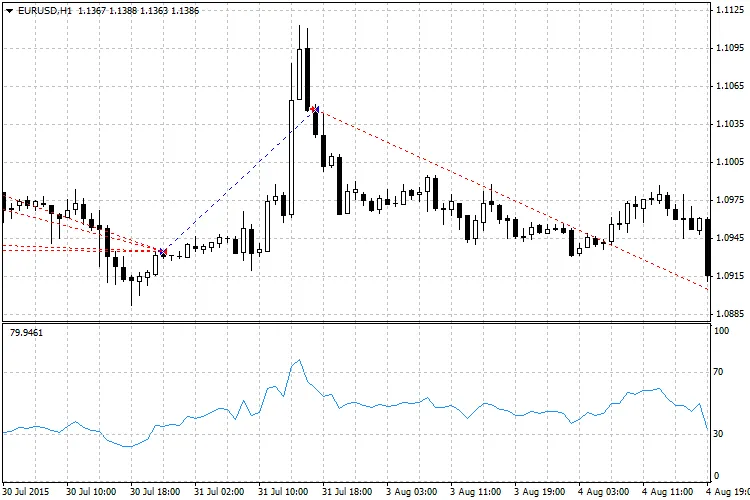Click the 31 Jul 18:00 time label
The width and height of the screenshot is (750, 500).
tap(348, 491)
